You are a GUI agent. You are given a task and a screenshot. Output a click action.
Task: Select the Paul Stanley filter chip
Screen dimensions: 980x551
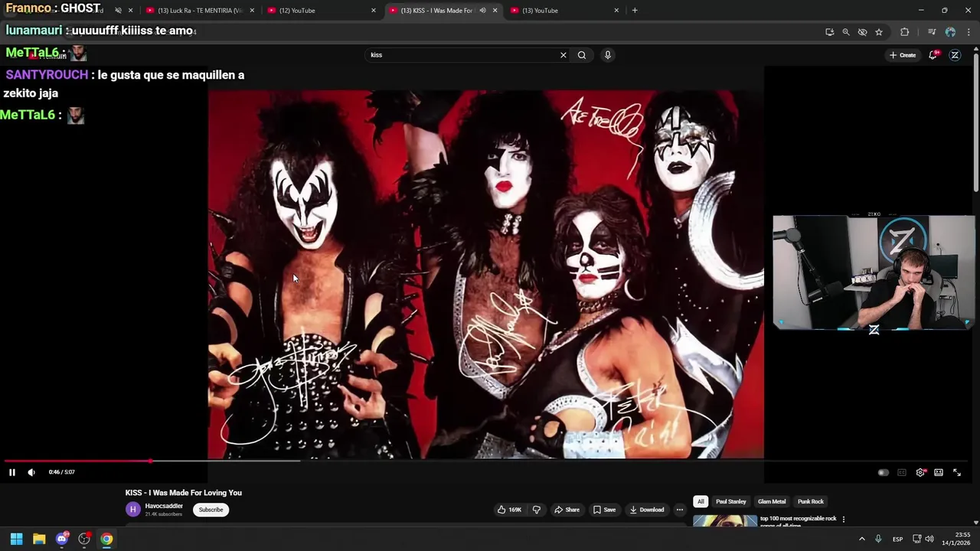tap(730, 501)
